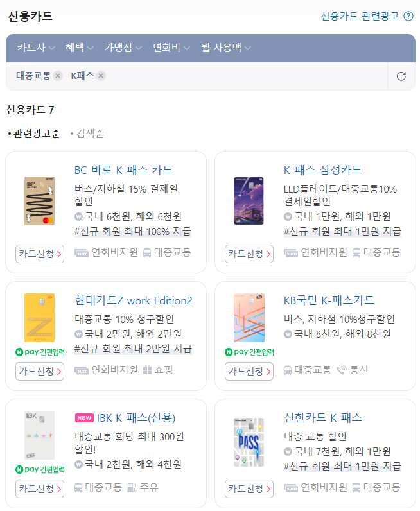
Task: Click the Npay 간편입력 badge under IBK card
Action: (40, 470)
